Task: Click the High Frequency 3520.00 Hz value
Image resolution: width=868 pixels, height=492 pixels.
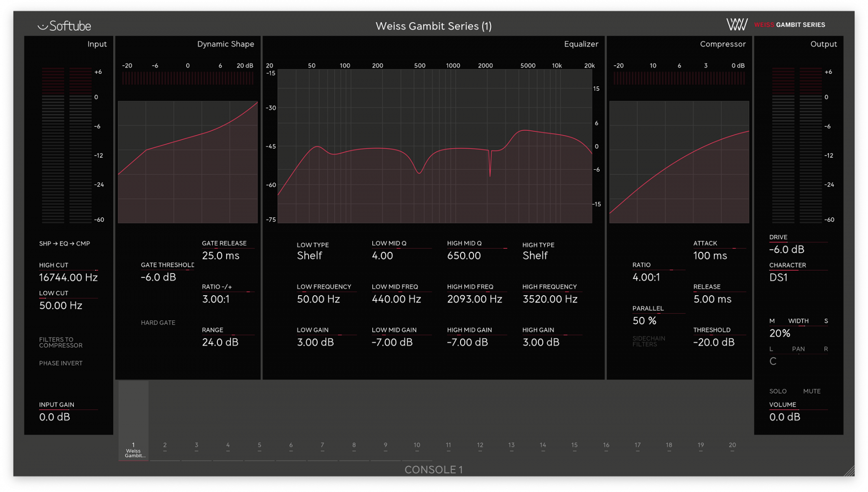Action: coord(550,299)
